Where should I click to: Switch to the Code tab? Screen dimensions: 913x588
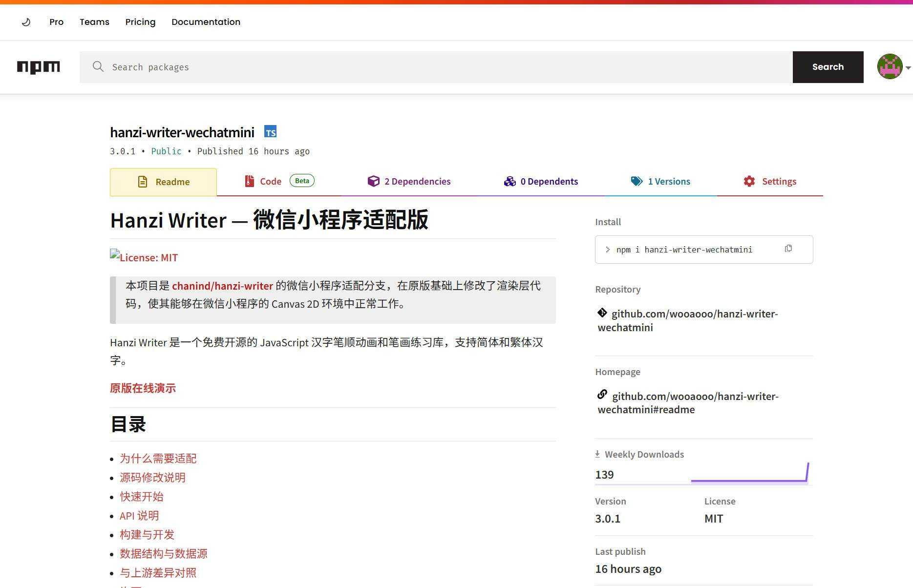click(279, 181)
